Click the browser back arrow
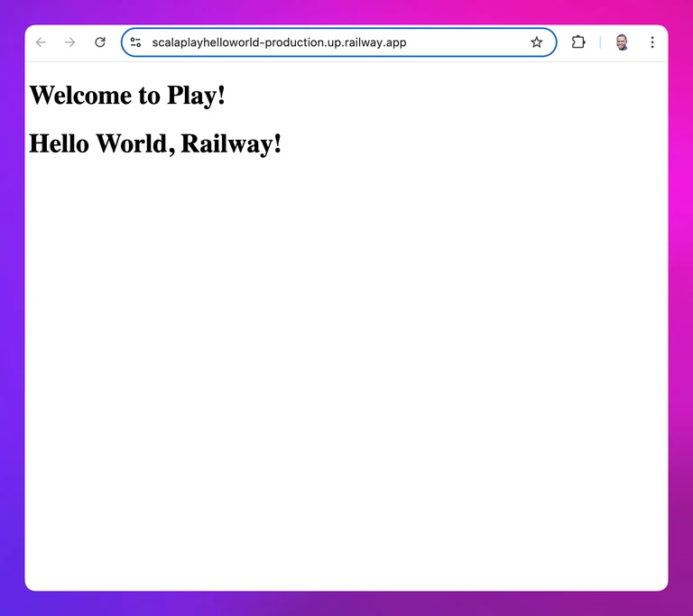This screenshot has height=616, width=693. (x=41, y=42)
